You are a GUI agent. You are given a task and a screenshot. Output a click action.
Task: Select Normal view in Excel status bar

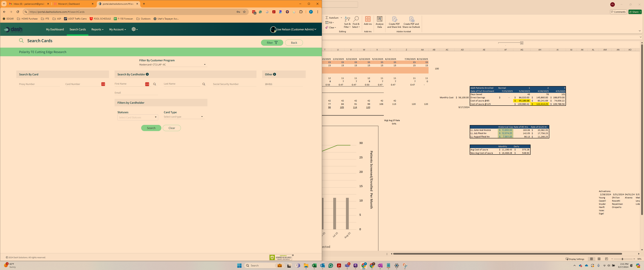coord(592,259)
